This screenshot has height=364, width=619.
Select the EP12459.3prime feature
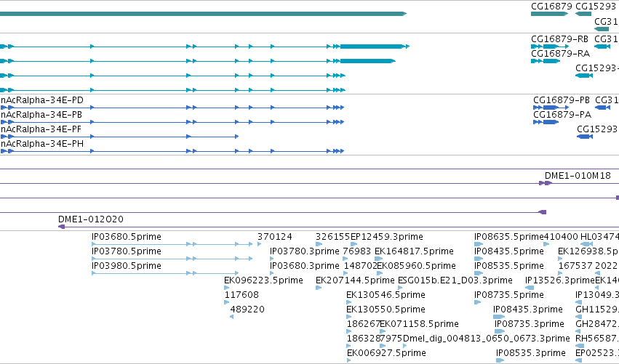pyautogui.click(x=354, y=244)
